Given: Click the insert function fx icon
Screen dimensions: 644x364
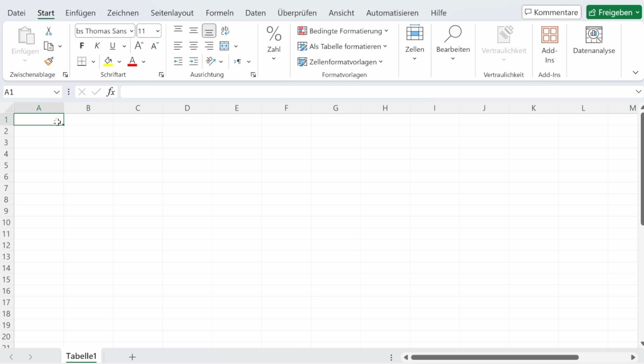Looking at the screenshot, I should [x=111, y=92].
